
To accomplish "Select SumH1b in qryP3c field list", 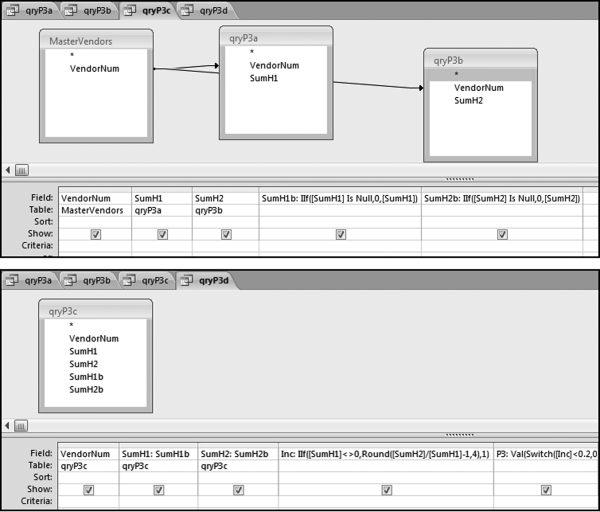I will coord(86,377).
